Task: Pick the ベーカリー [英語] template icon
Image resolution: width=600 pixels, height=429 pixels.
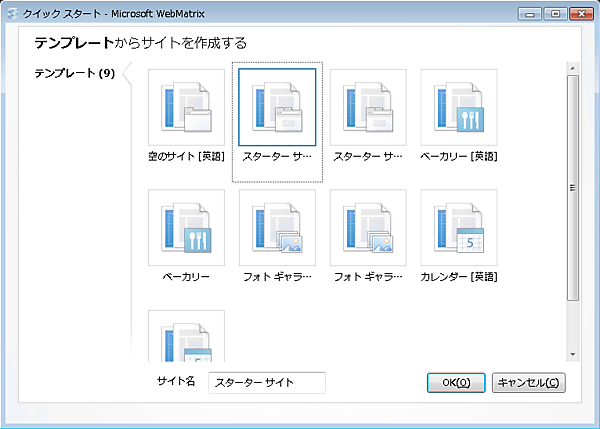Action: 459,107
